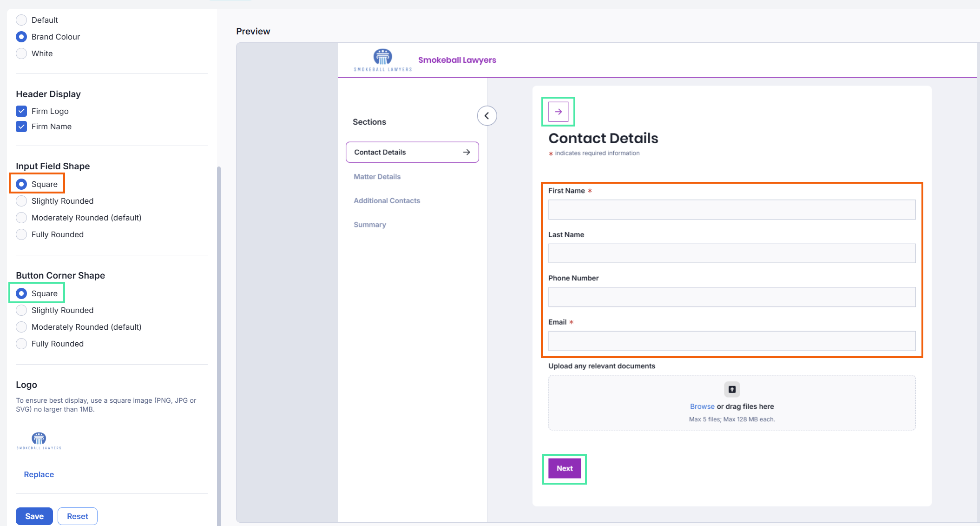
Task: Click into the First Name field
Action: (x=731, y=210)
